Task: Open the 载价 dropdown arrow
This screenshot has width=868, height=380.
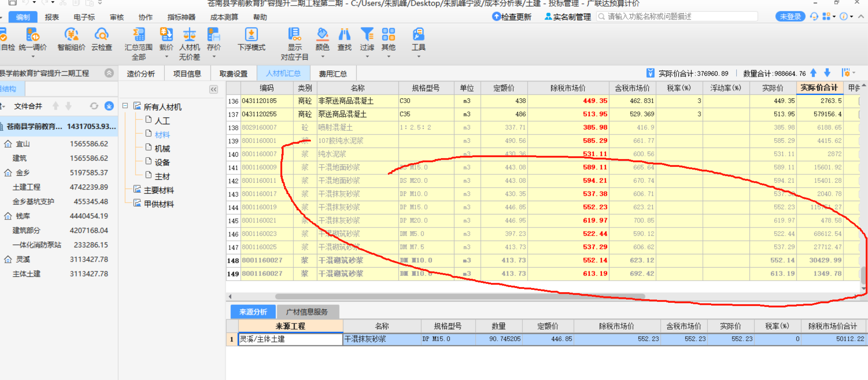Action: click(x=167, y=57)
